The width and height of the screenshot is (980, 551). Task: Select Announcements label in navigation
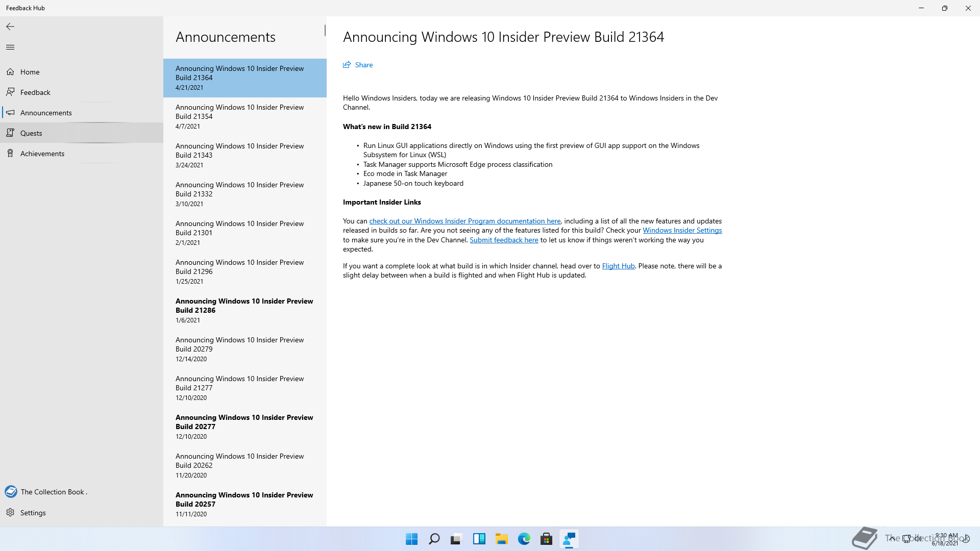point(46,113)
